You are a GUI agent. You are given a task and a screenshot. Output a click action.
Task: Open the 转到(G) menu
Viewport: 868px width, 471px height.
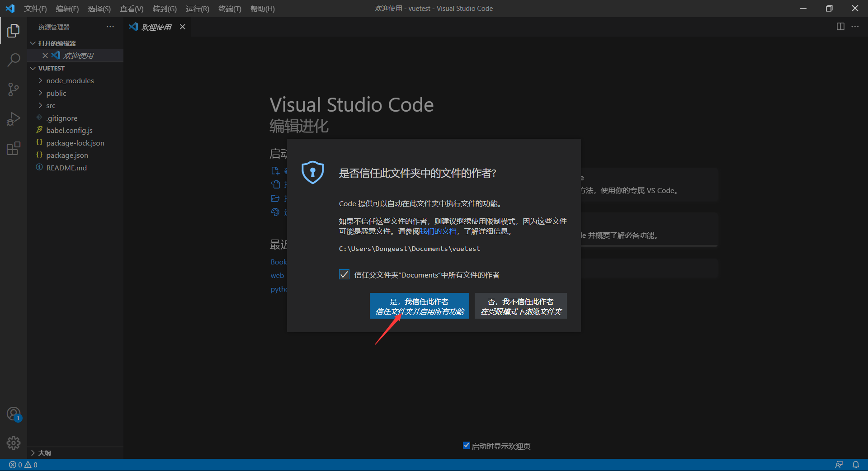pyautogui.click(x=165, y=9)
